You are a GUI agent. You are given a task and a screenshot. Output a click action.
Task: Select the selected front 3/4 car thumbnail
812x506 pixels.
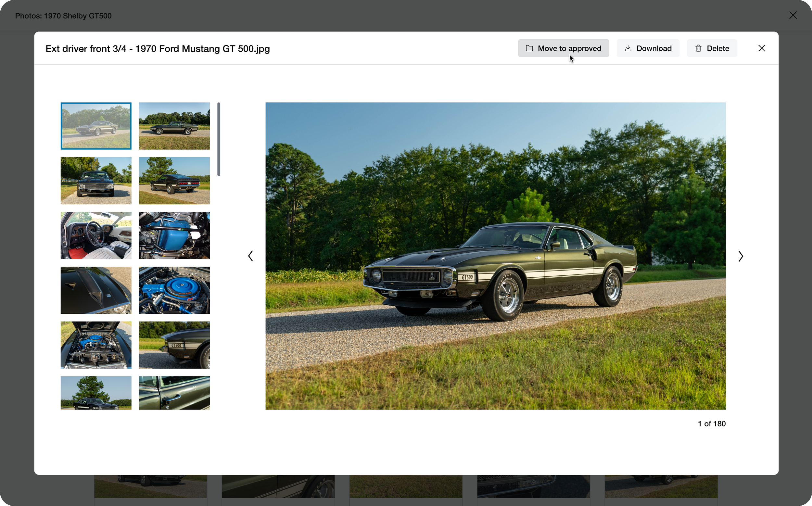coord(96,126)
